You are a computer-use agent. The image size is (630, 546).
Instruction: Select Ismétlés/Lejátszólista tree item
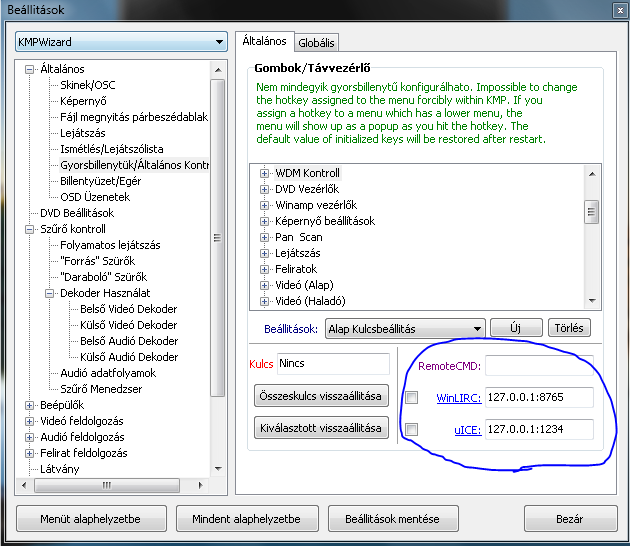coord(112,149)
